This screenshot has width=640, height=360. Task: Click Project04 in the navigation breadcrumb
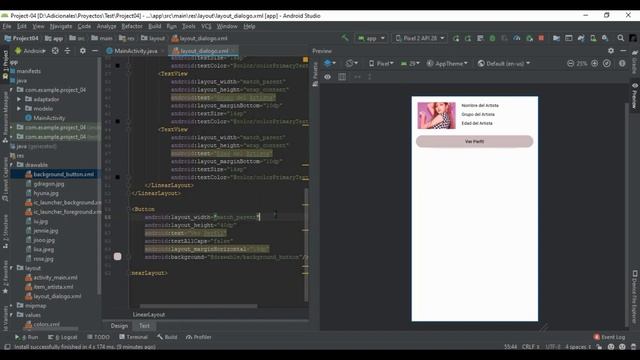point(21,38)
